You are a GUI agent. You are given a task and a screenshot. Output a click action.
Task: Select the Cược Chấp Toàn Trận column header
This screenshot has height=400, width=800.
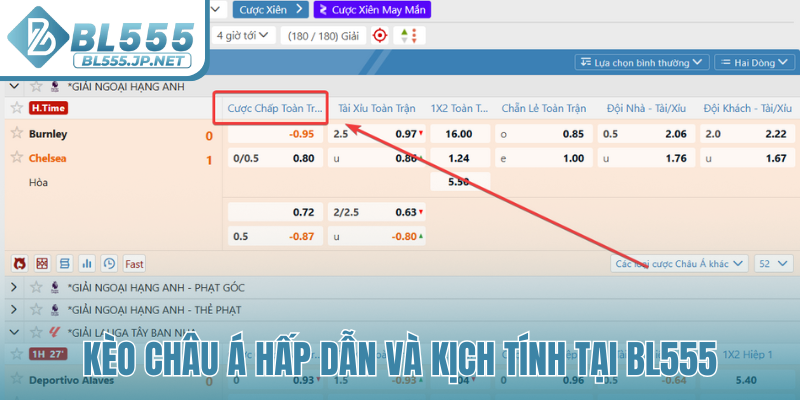pyautogui.click(x=275, y=108)
